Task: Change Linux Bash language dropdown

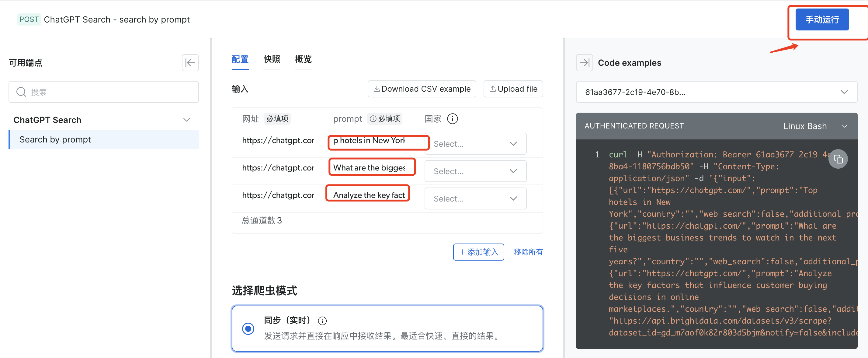Action: pyautogui.click(x=814, y=126)
